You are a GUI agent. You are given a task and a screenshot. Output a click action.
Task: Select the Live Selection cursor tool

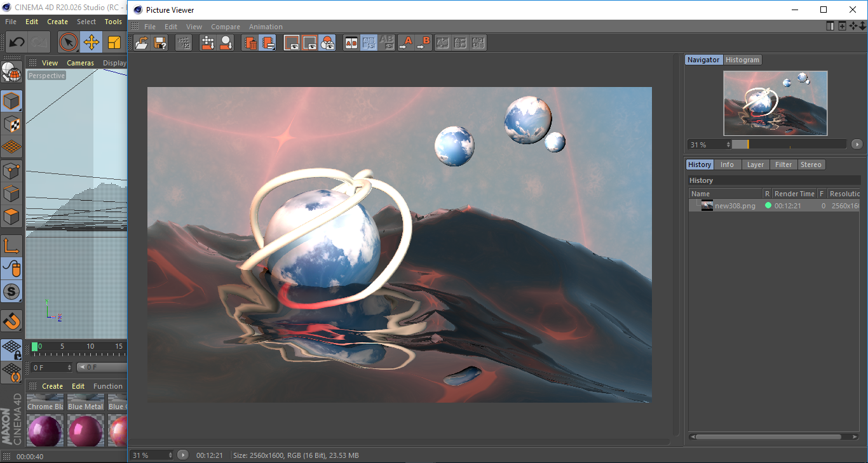point(69,43)
